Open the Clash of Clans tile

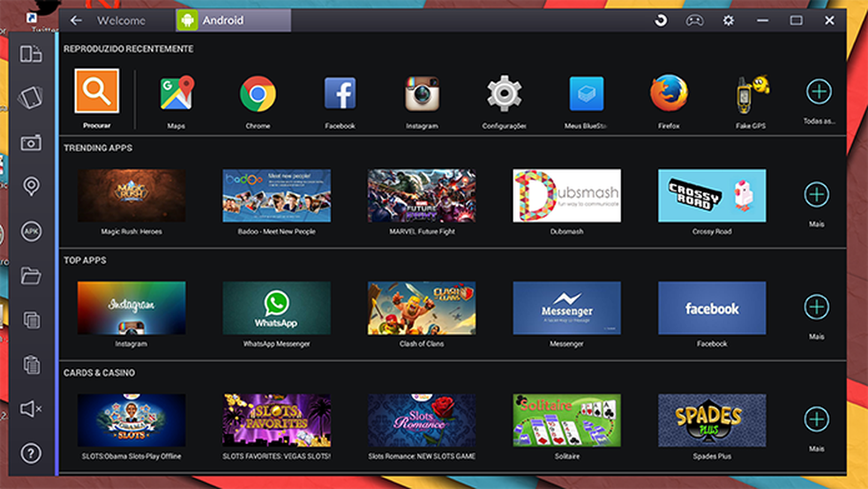point(422,308)
